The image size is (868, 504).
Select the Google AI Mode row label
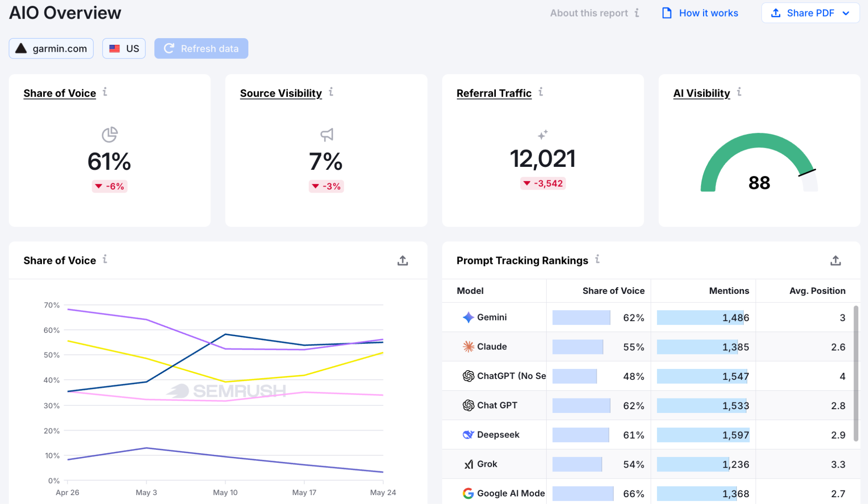point(511,493)
